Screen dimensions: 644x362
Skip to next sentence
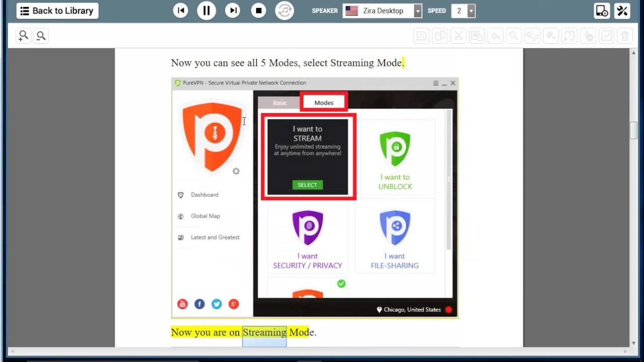232,11
